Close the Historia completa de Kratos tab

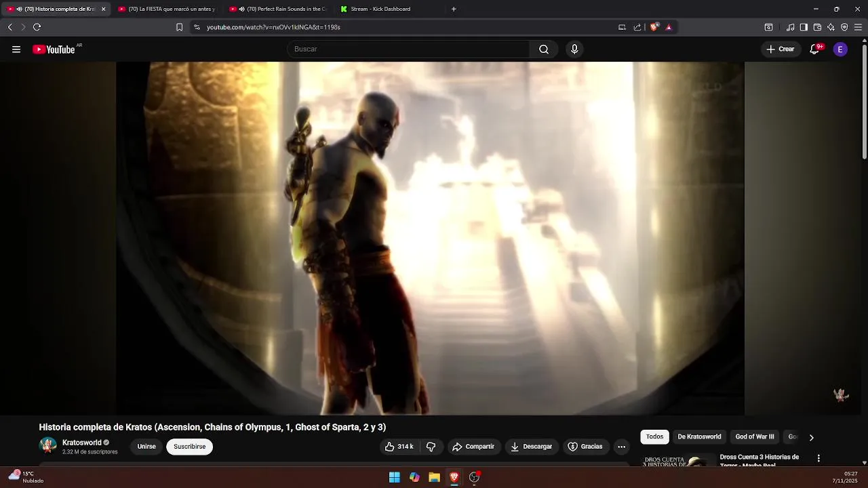coord(103,9)
